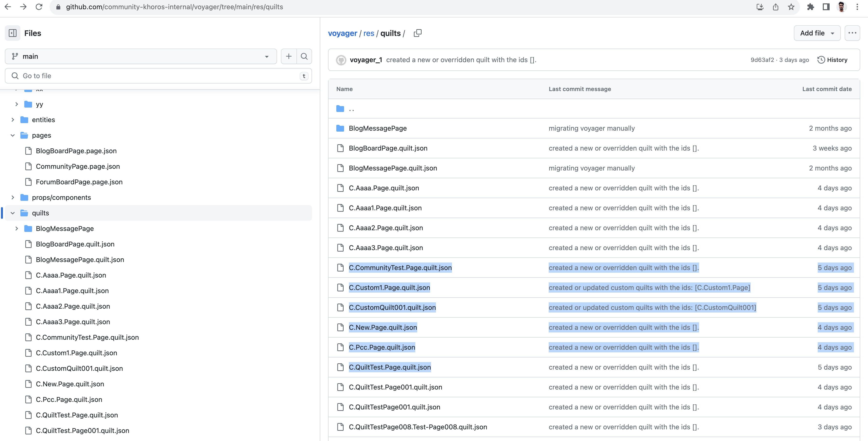Click the site lock icon in address bar
868x441 pixels.
[x=58, y=7]
